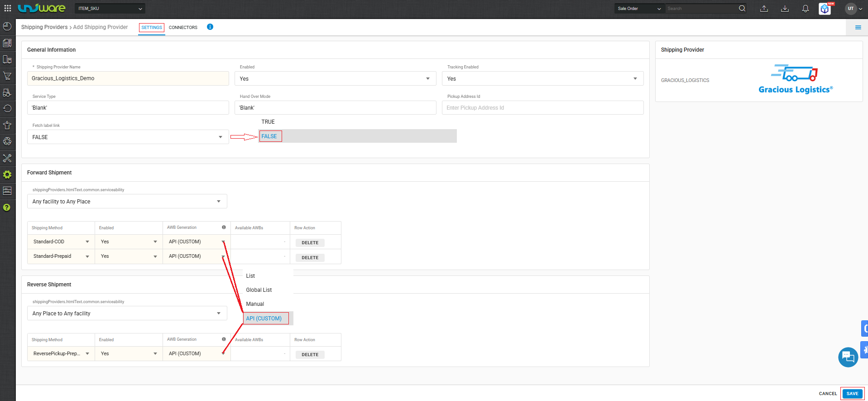Delete the Standard-COD shipping method row

click(310, 243)
